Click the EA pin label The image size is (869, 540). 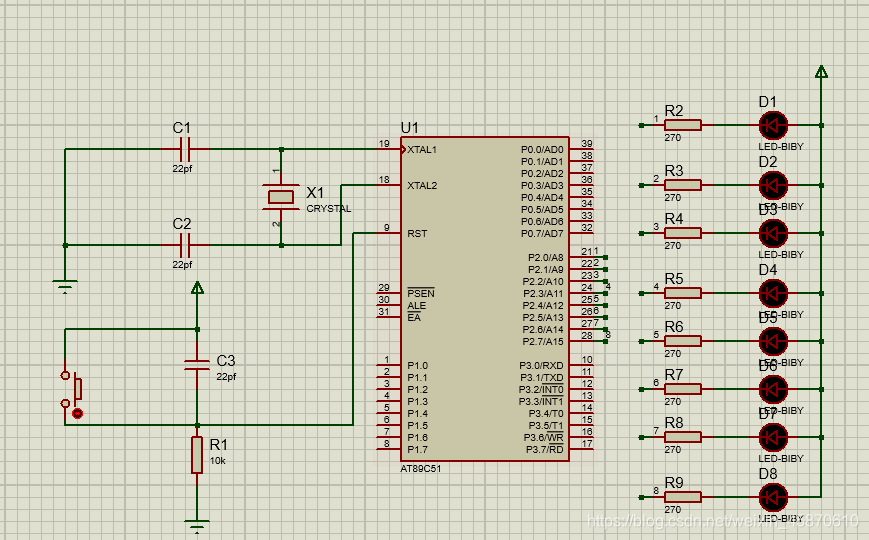click(414, 317)
